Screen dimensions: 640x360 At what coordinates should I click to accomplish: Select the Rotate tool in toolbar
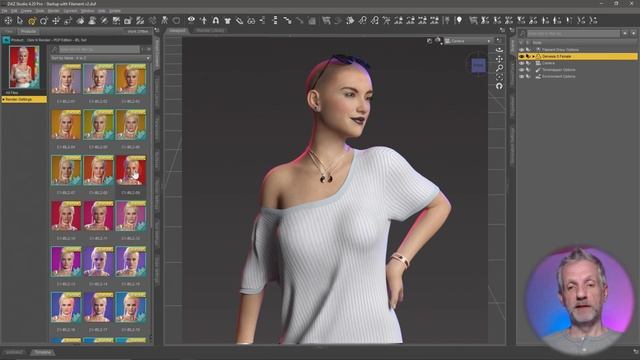(x=44, y=20)
